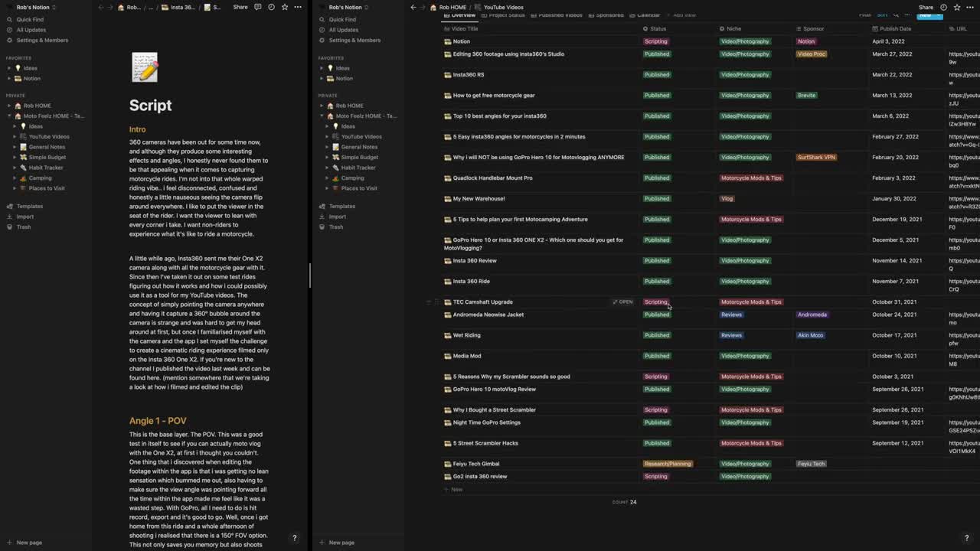Open help question mark in right window
980x551 pixels.
tap(966, 538)
